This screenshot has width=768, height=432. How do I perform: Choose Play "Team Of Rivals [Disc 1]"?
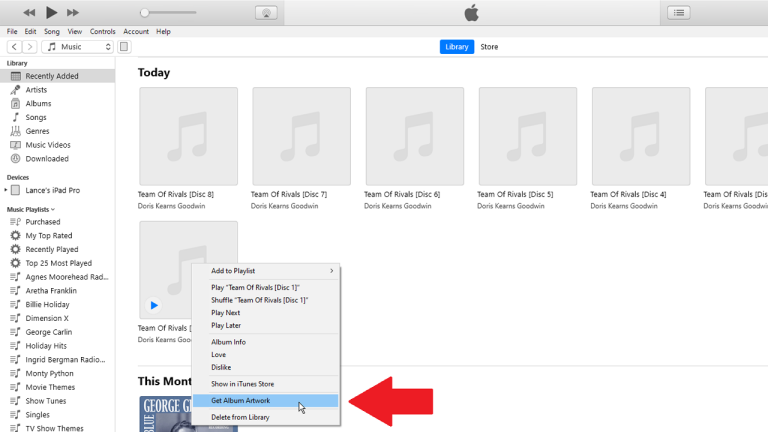point(266,288)
